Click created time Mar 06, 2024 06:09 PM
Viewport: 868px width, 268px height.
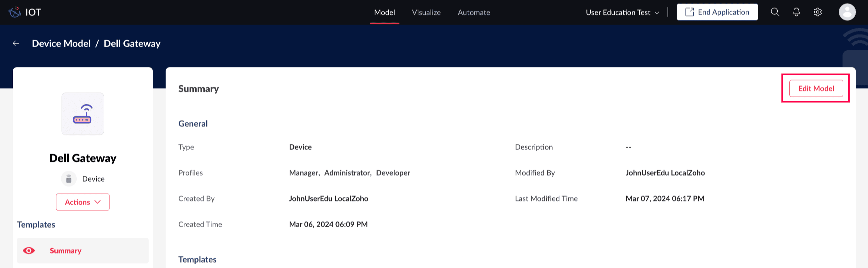coord(328,224)
